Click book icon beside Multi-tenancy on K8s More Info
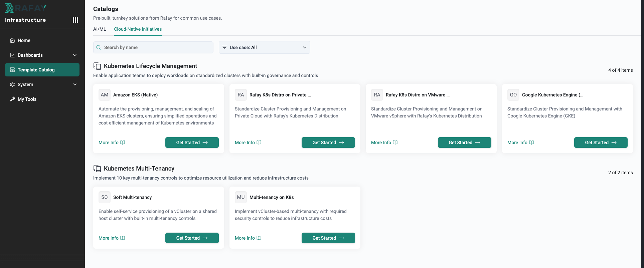The image size is (644, 268). (x=259, y=238)
